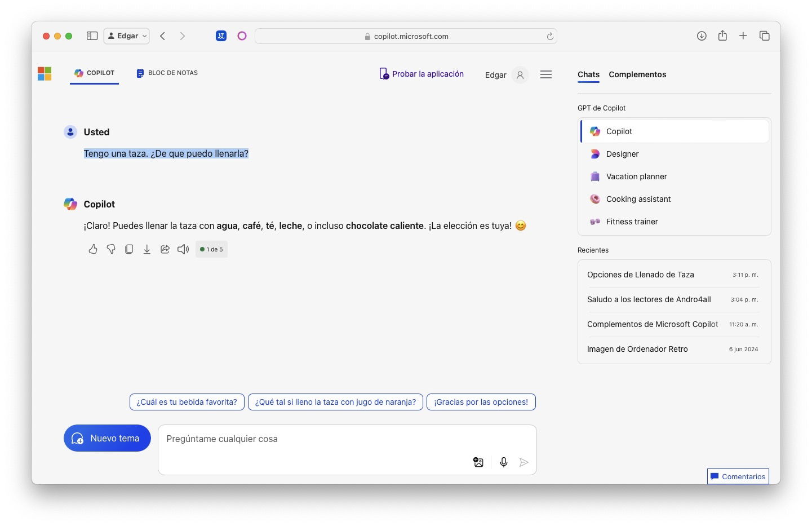Select suggestion ¿Cuál es tu bebida favorita?
The image size is (812, 526).
pos(187,402)
